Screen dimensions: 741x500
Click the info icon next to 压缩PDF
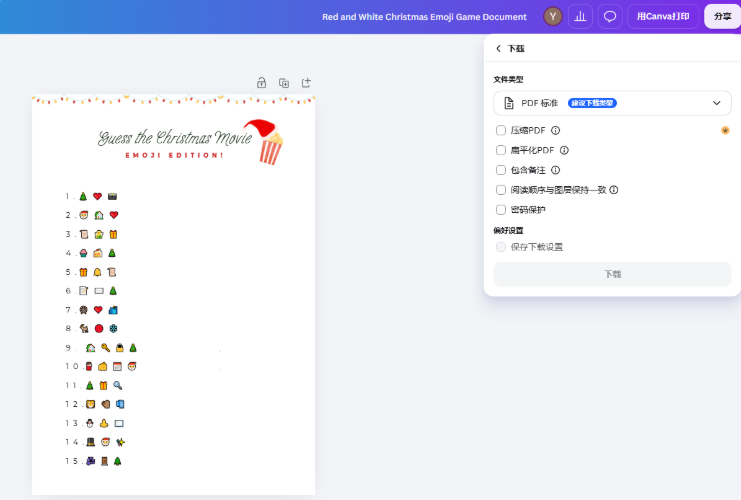click(556, 130)
